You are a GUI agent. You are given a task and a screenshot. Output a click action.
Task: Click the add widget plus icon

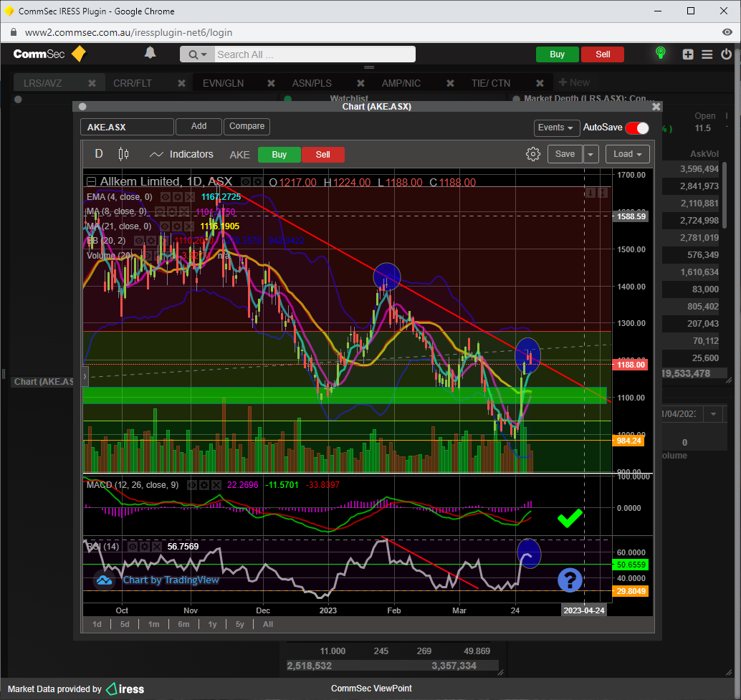coord(688,54)
